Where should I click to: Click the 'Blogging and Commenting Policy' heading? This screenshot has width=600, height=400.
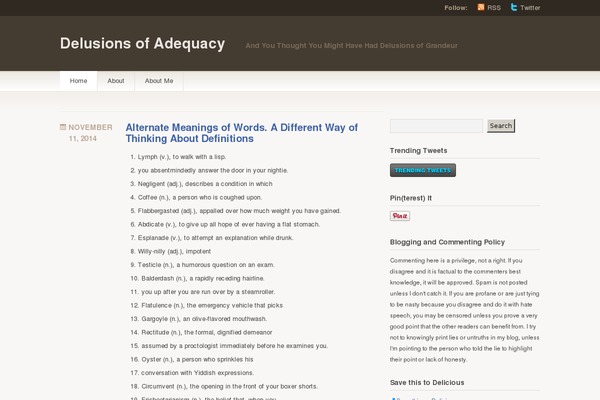click(447, 242)
